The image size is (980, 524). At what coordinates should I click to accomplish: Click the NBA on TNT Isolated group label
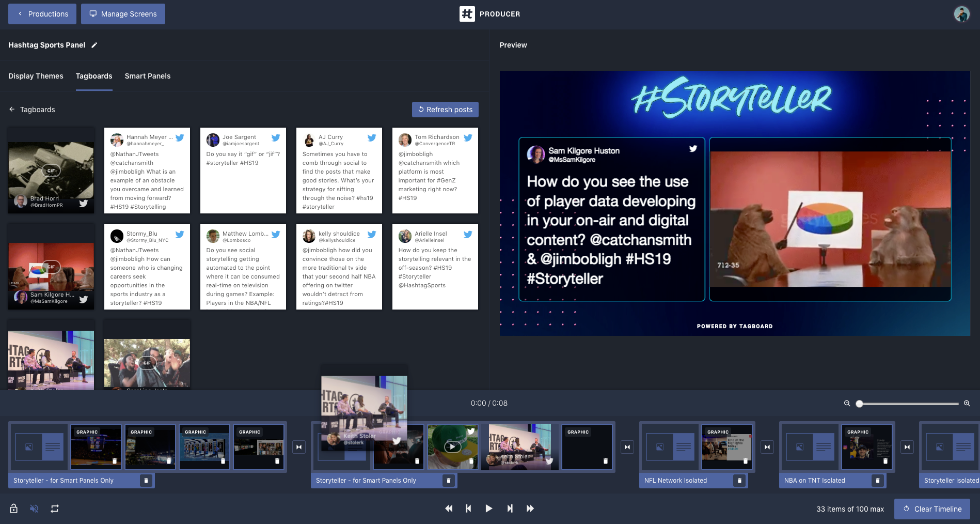coord(814,481)
